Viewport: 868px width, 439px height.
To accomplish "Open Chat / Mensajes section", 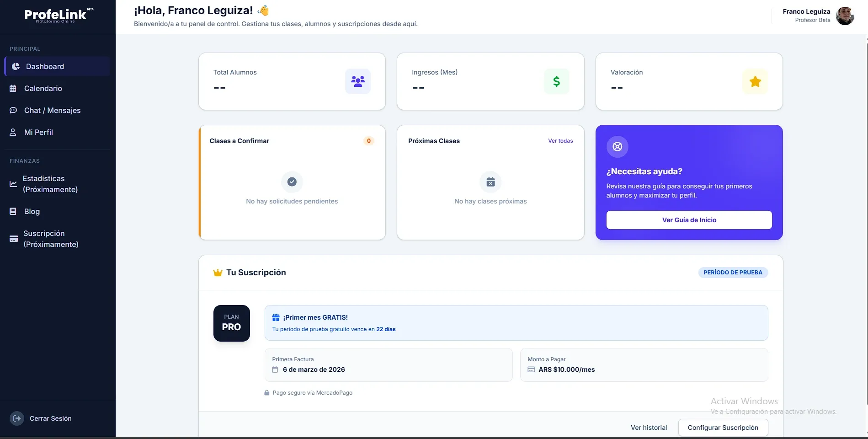I will [57, 110].
